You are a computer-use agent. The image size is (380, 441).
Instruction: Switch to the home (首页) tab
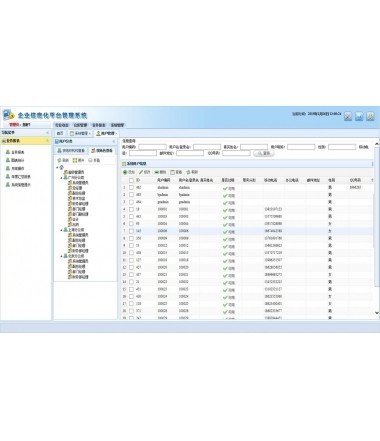pyautogui.click(x=60, y=133)
